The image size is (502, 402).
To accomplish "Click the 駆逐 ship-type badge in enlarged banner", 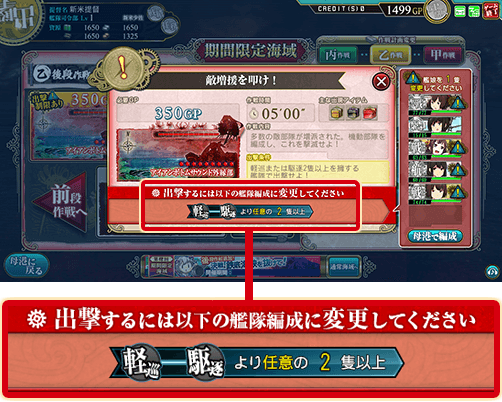I will [204, 362].
